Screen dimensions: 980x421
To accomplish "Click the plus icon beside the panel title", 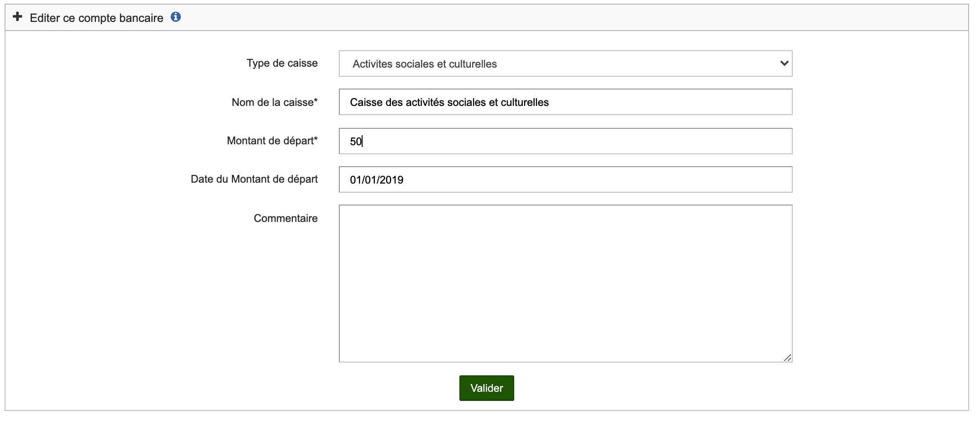I will (x=17, y=17).
